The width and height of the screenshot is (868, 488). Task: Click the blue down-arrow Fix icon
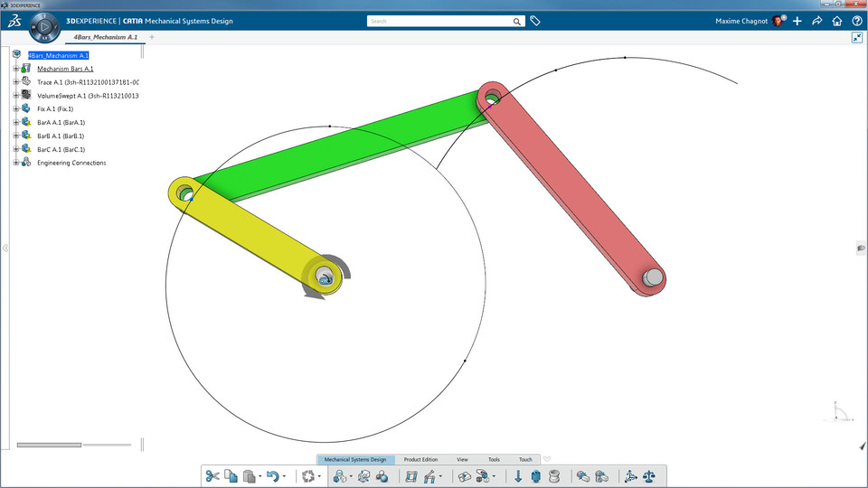tap(518, 476)
